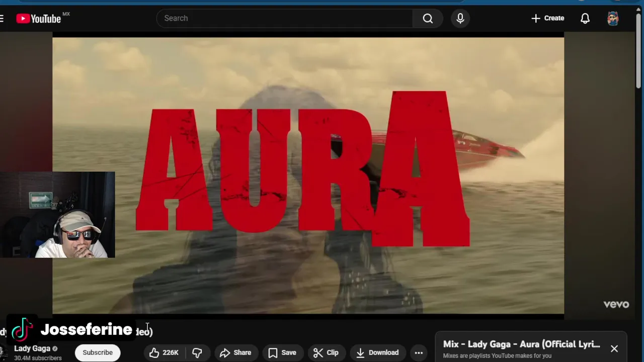
Task: Open the Lady Gaga channel name
Action: point(32,348)
